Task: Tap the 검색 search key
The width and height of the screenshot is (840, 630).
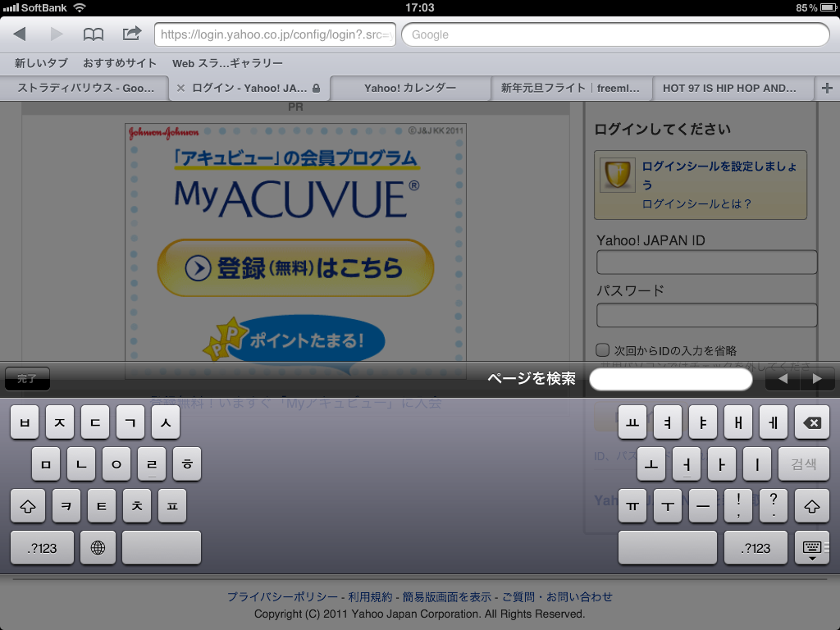Action: click(x=804, y=464)
